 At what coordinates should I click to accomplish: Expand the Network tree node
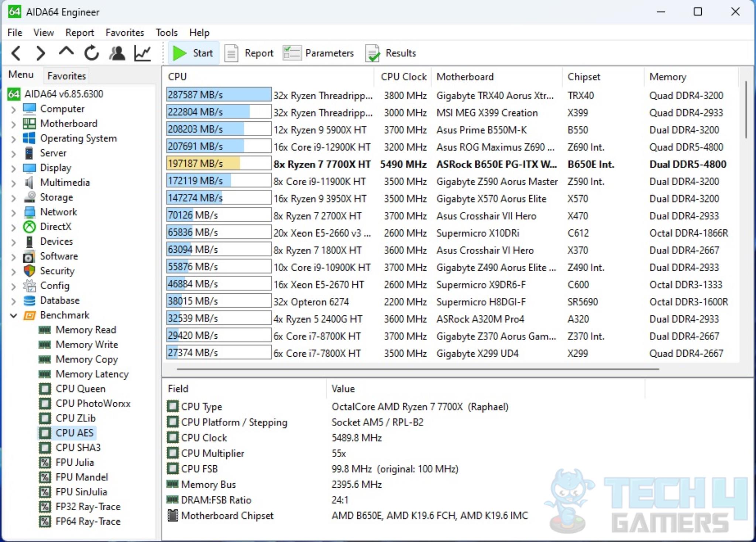point(13,213)
